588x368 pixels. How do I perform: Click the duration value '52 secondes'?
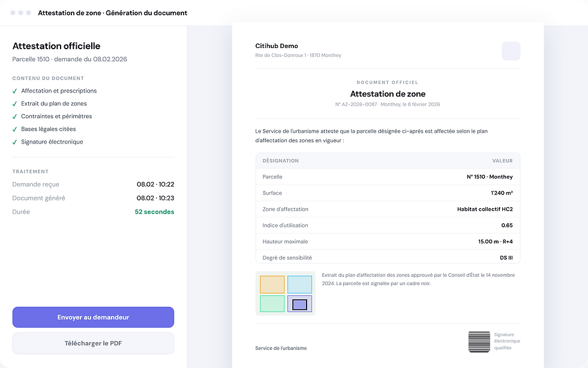(x=155, y=211)
